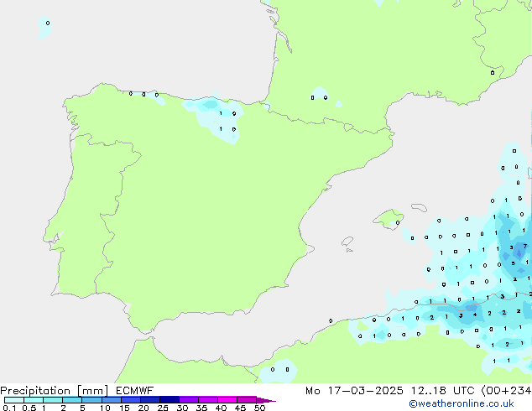Click the '45' legend scale value
Image resolution: width=532 pixels, height=411 pixels.
point(240,408)
